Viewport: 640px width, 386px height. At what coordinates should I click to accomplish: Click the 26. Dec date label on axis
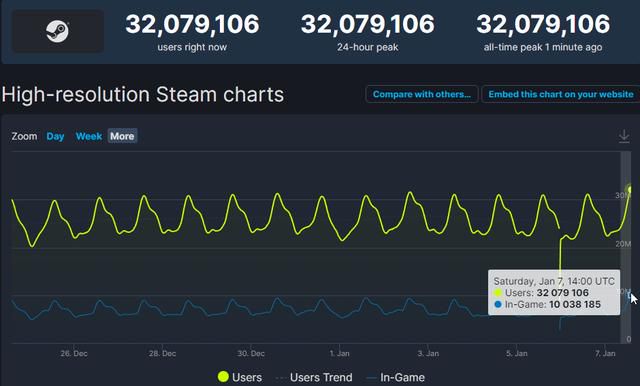(x=74, y=353)
